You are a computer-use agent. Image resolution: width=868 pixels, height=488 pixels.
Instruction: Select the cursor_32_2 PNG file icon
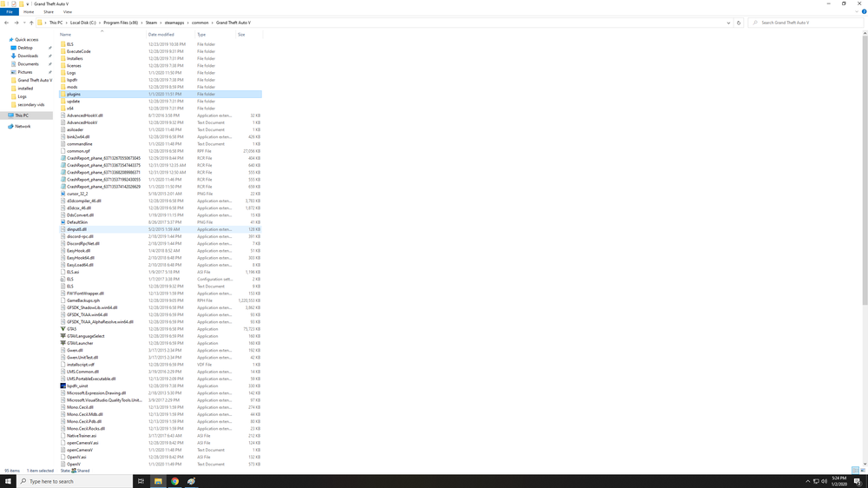[x=62, y=194]
